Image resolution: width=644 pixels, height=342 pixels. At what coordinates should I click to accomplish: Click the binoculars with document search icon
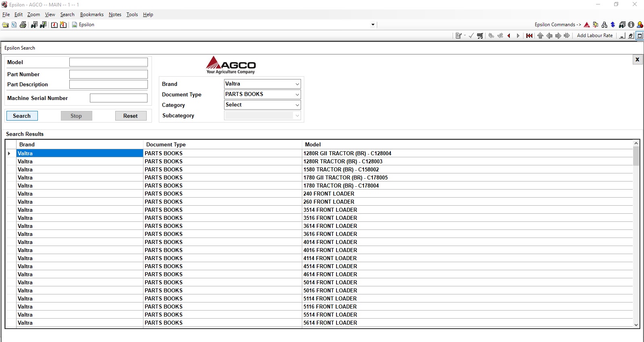click(x=43, y=25)
